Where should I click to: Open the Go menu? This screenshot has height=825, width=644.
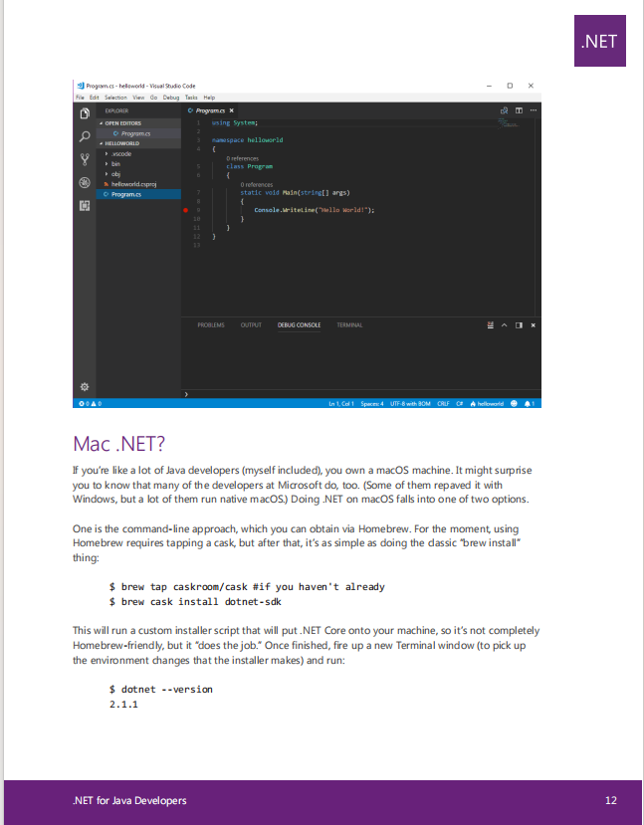[x=153, y=98]
